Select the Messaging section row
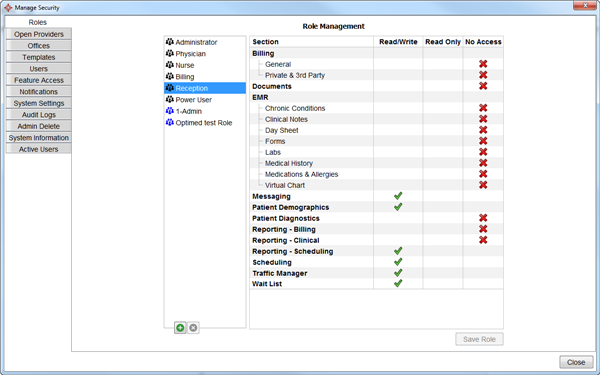This screenshot has width=600, height=375. (377, 196)
